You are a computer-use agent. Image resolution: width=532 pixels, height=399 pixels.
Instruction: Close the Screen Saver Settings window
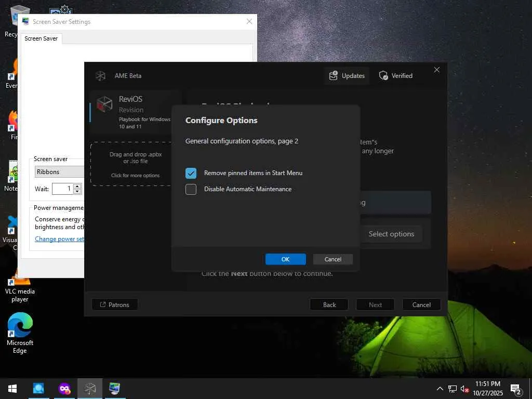(x=249, y=21)
